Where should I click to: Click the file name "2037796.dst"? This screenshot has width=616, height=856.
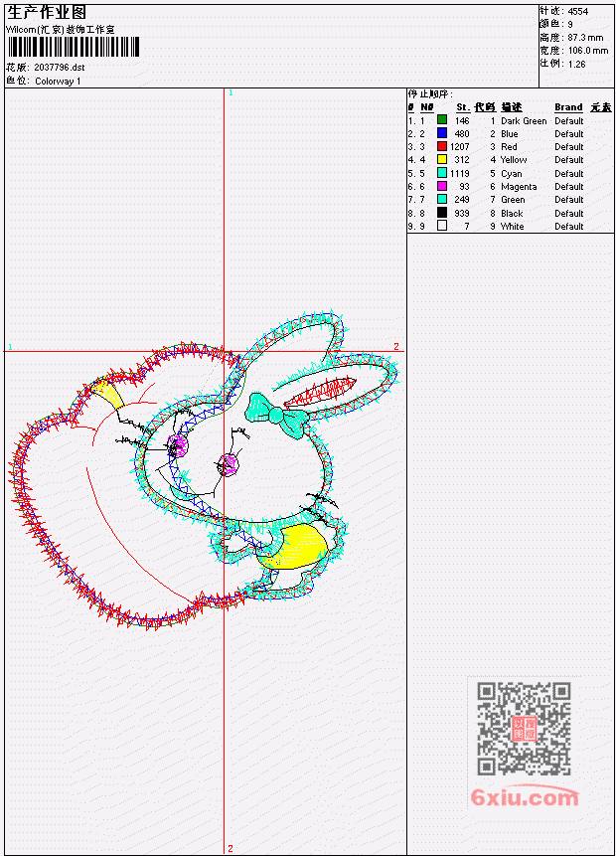coord(60,68)
